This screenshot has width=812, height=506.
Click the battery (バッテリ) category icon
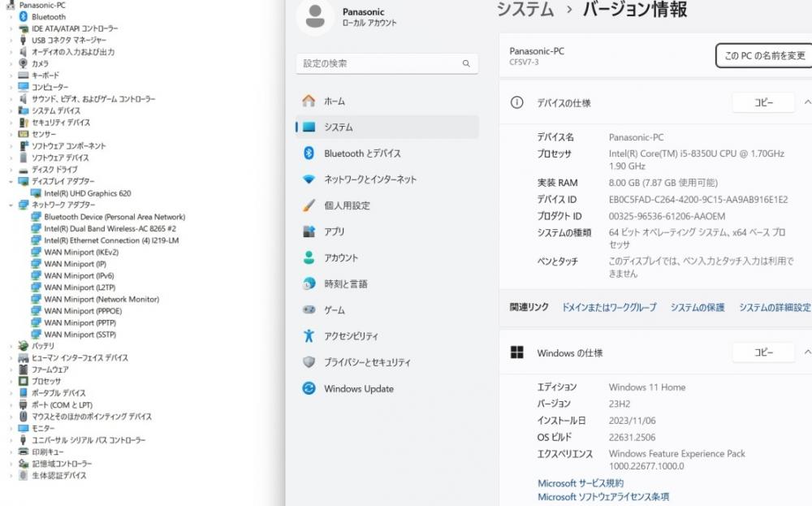tap(24, 345)
